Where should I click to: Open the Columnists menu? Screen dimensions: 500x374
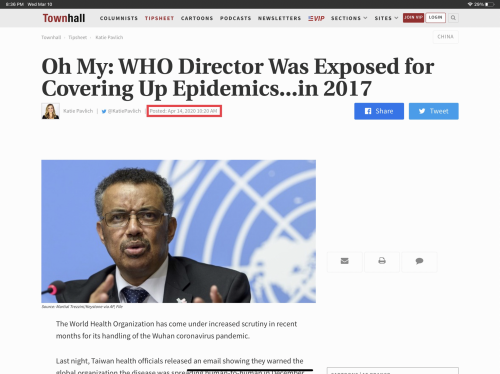(119, 18)
